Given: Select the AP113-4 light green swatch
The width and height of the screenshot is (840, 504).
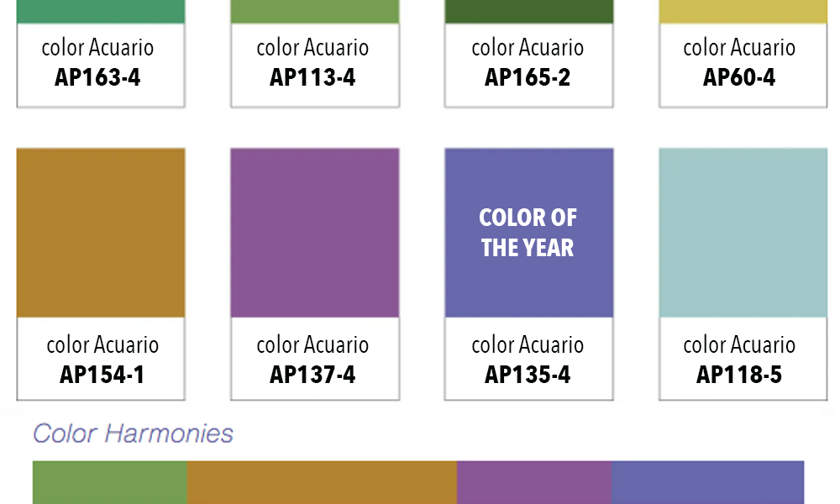Looking at the screenshot, I should 315,11.
